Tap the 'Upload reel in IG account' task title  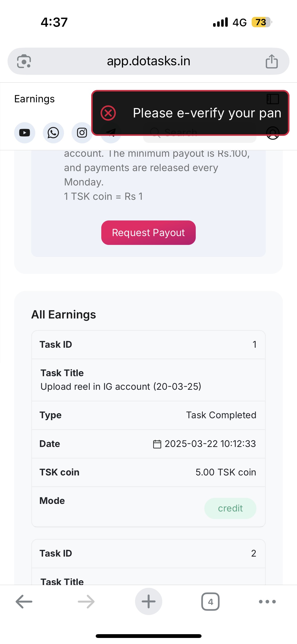[121, 387]
